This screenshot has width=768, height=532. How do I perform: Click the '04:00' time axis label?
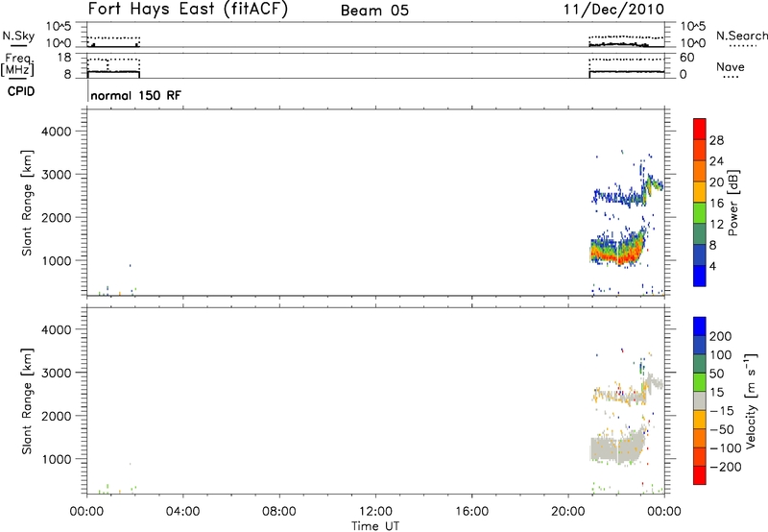[x=182, y=512]
